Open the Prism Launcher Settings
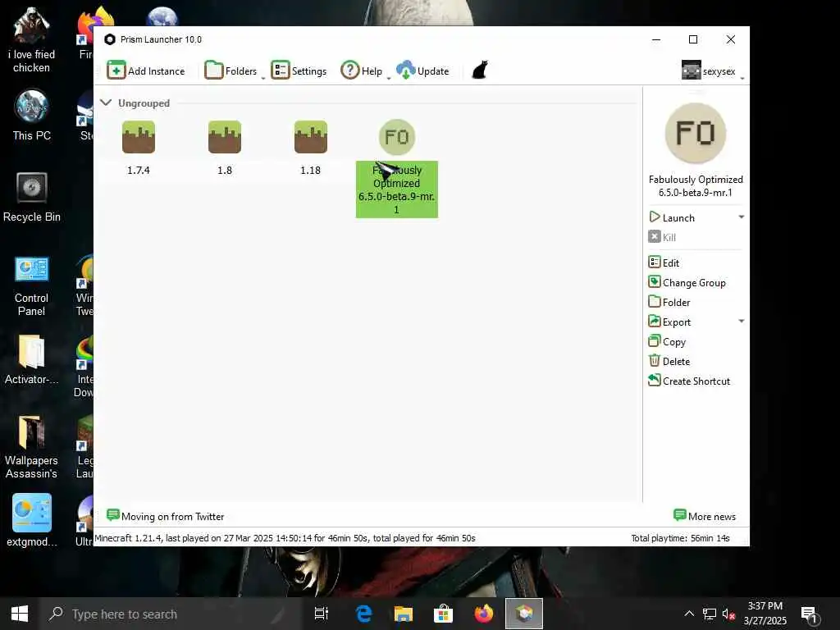This screenshot has width=840, height=630. 299,71
